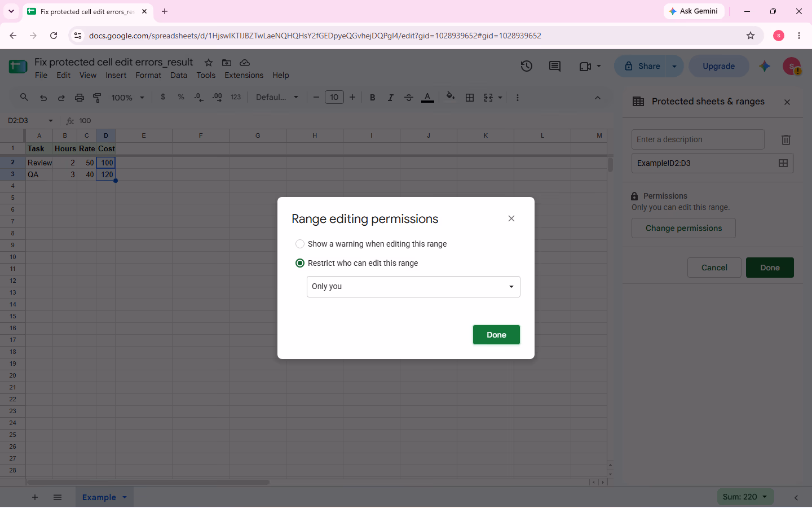The image size is (812, 508).
Task: Open the name box dropdown arrow
Action: tap(51, 121)
